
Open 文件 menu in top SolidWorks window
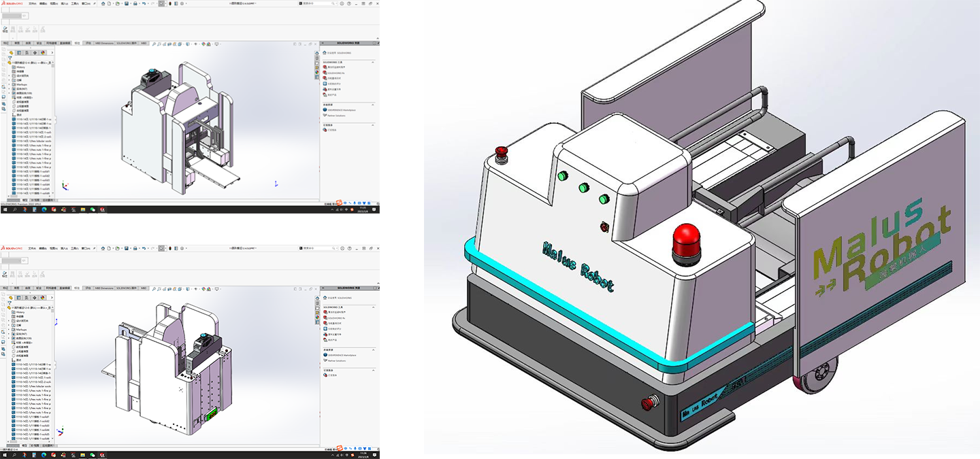point(33,3)
